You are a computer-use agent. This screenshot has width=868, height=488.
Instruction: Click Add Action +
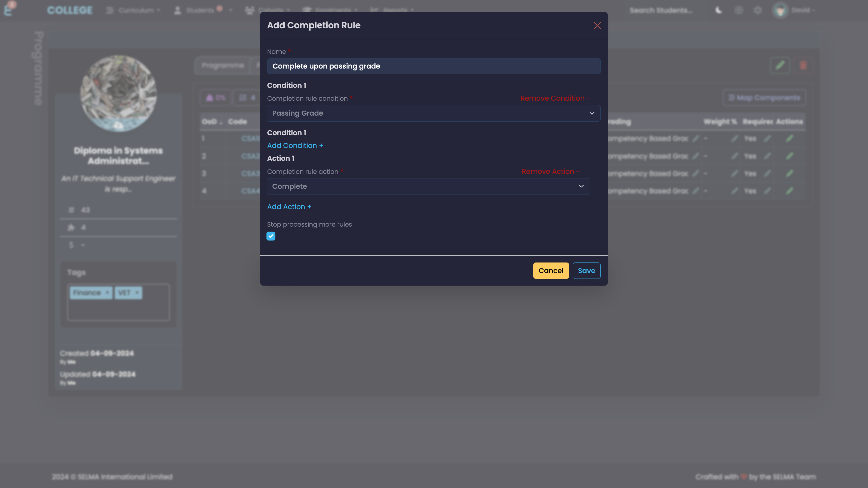tap(289, 207)
